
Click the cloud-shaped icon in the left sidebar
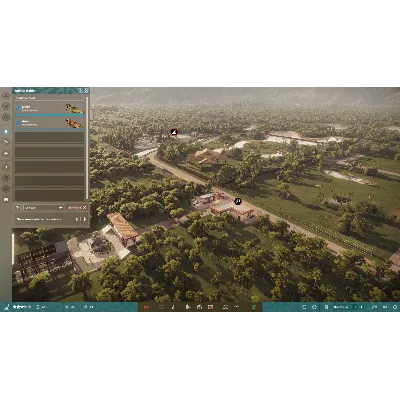point(6,153)
